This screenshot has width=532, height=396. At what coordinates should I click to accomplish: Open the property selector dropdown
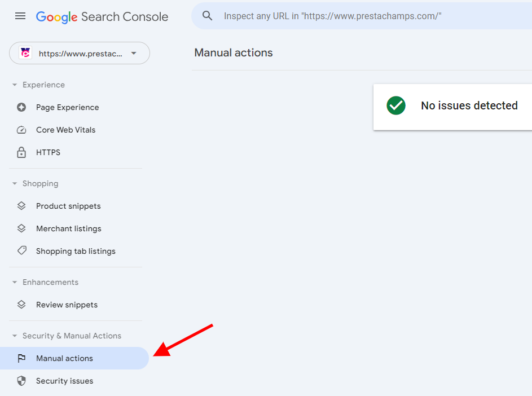pos(134,52)
